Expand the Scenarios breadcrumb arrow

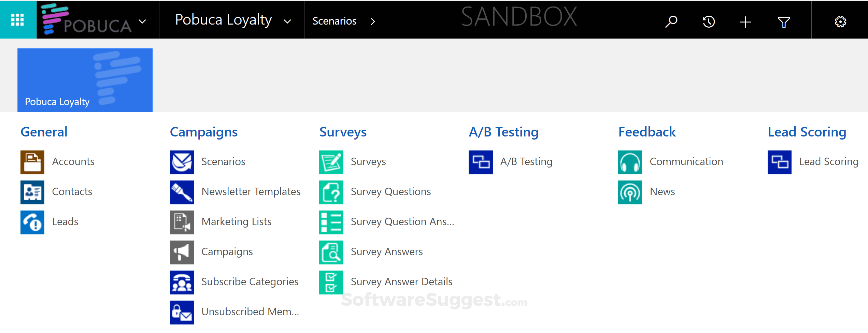click(373, 21)
